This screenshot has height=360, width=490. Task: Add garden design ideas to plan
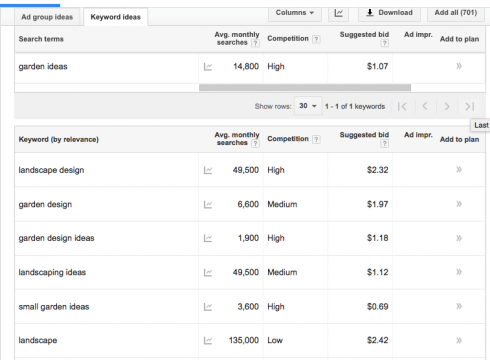459,238
